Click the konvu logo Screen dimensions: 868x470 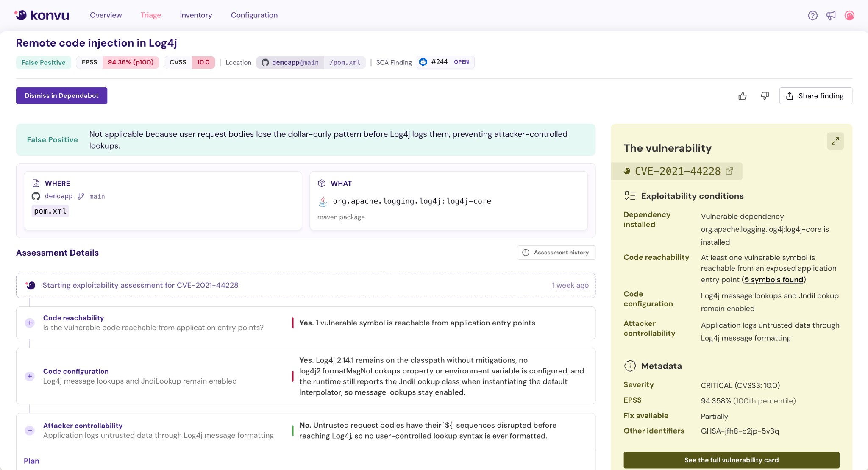(42, 15)
